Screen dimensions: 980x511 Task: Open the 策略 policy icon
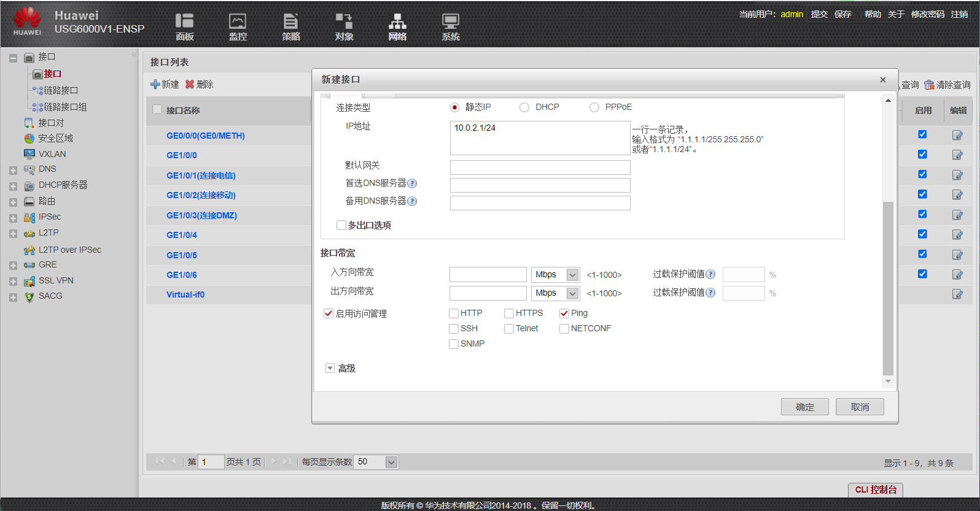point(291,21)
